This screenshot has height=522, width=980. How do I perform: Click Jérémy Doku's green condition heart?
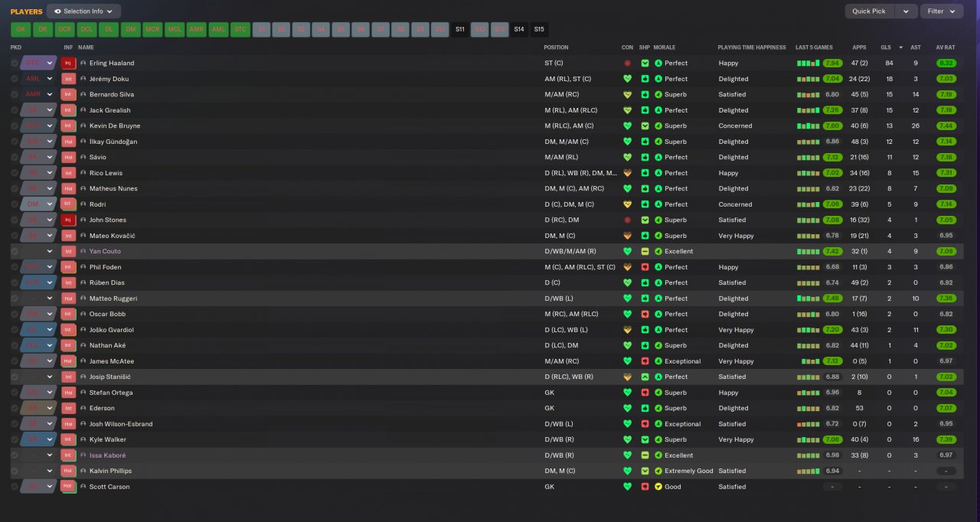628,79
